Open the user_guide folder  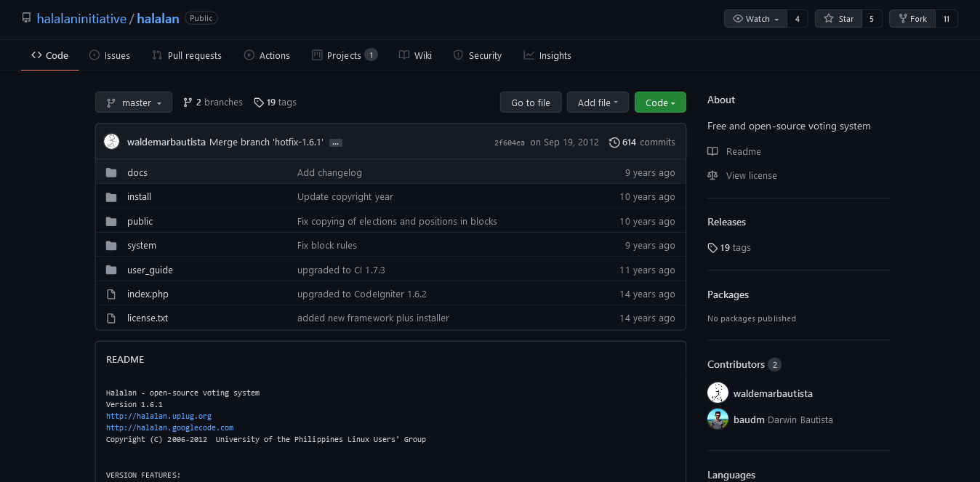150,270
